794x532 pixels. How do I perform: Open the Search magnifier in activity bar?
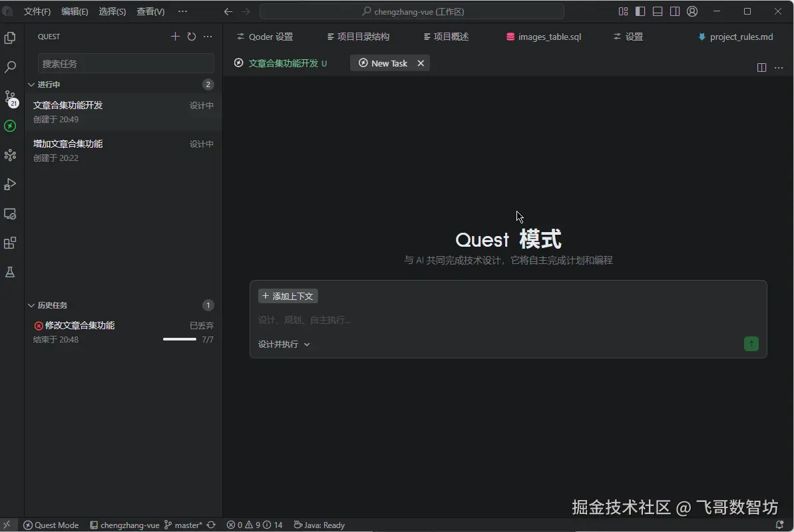(10, 66)
